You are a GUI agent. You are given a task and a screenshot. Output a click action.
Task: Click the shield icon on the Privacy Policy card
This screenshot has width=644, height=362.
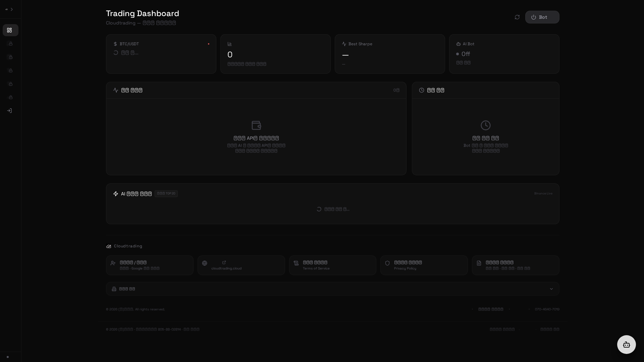[x=388, y=263]
